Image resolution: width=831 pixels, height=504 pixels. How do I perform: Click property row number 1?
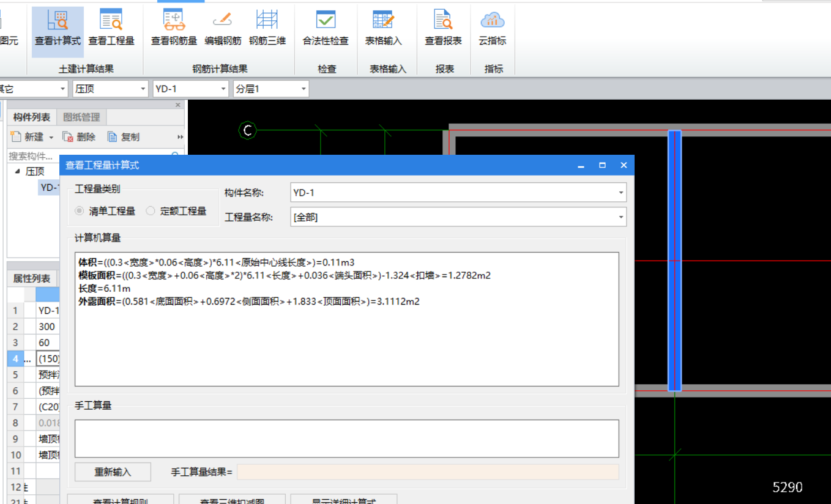point(15,311)
